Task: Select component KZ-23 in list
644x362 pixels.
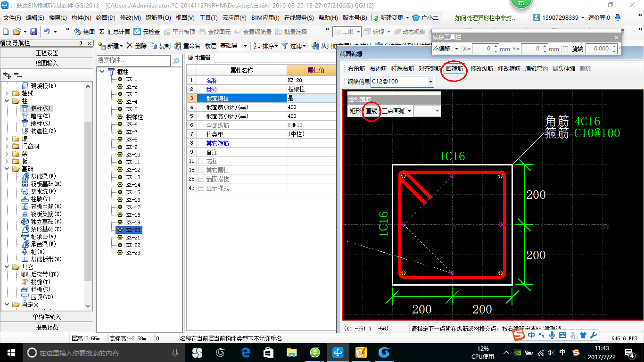Action: pos(129,253)
